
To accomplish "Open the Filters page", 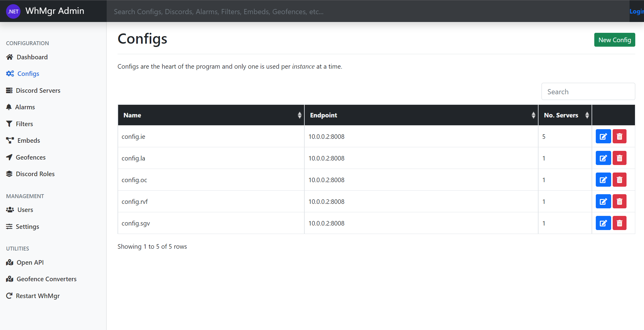I will coord(24,124).
